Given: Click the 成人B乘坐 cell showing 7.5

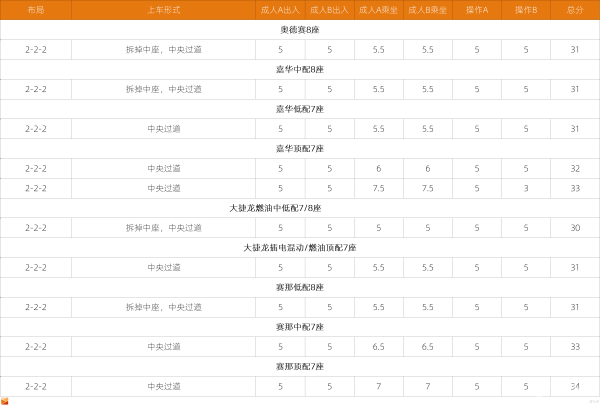Looking at the screenshot, I should tap(427, 188).
